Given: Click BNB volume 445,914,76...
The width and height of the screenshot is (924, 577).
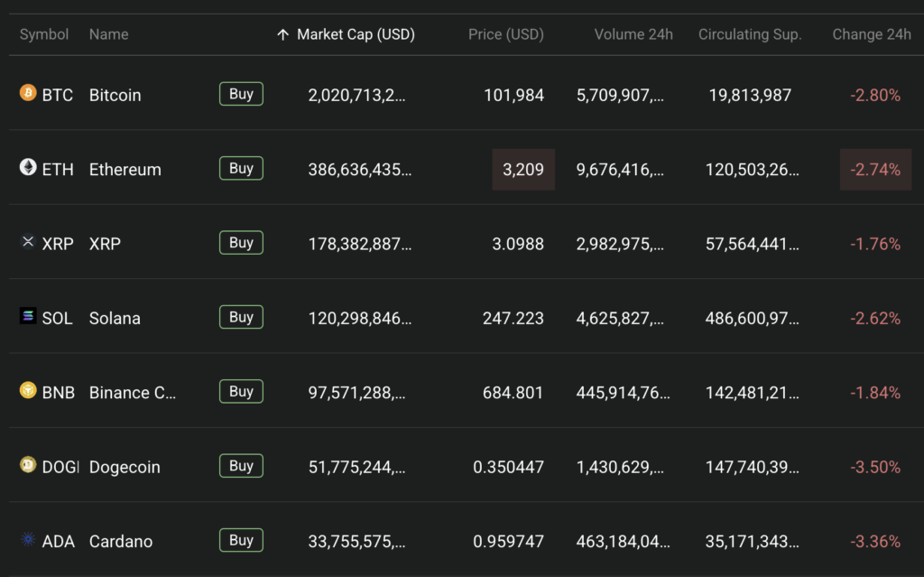Looking at the screenshot, I should click(x=623, y=392).
